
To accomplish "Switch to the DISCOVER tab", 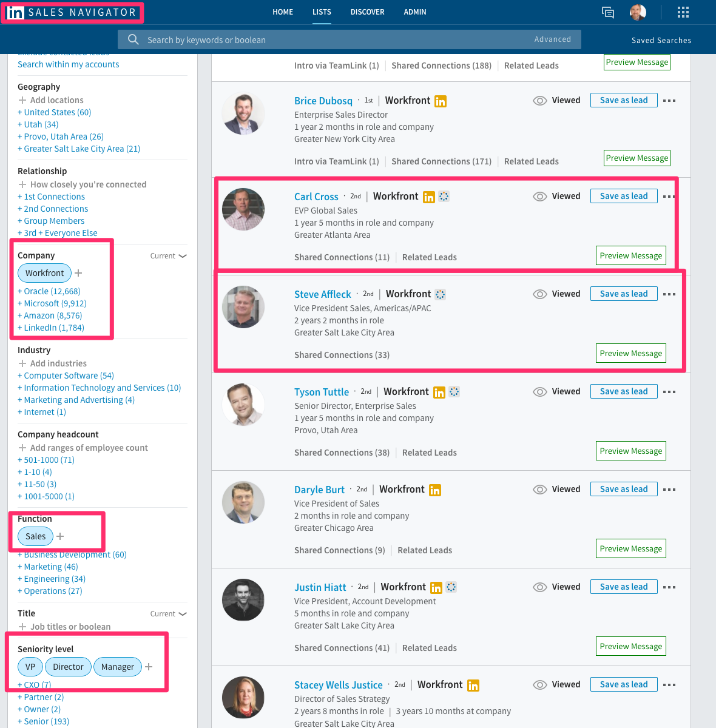I will [367, 12].
